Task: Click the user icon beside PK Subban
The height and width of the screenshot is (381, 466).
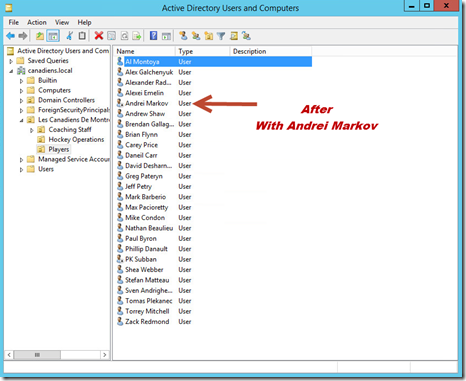Action: (x=120, y=259)
